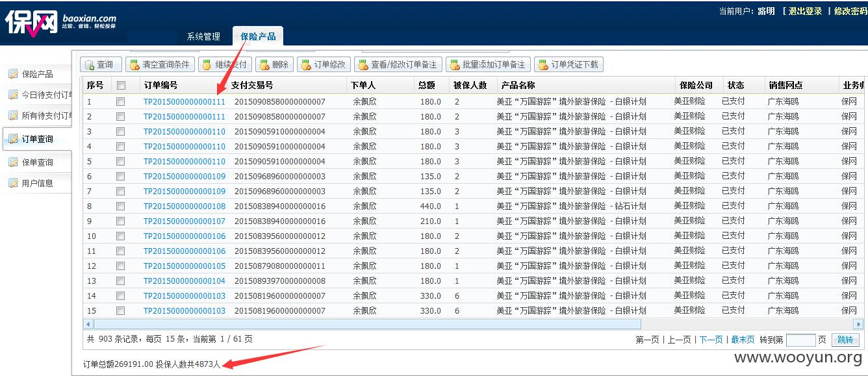The width and height of the screenshot is (868, 376).
Task: Click the 支付交易号 column header
Action: click(x=252, y=85)
